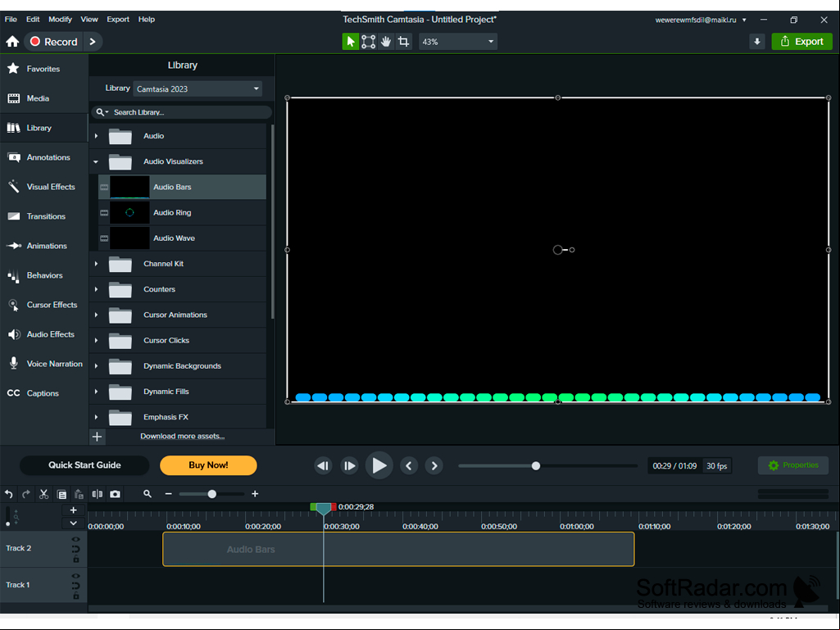Go to next marker arrow
The image size is (840, 630).
click(434, 465)
